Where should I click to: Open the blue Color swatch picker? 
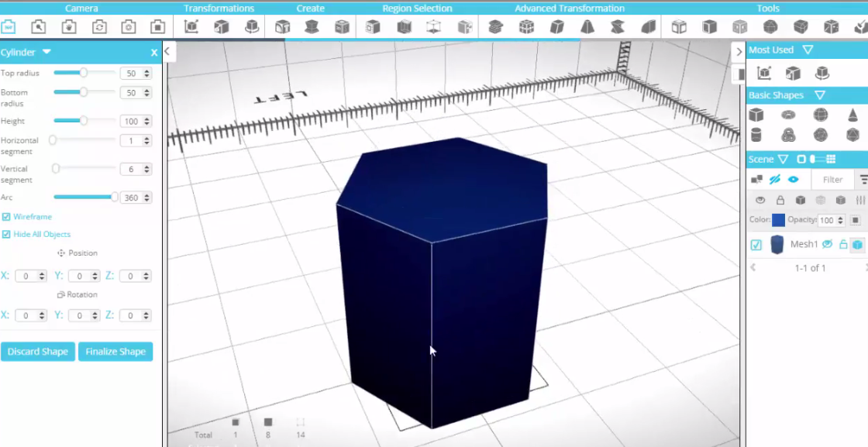778,220
